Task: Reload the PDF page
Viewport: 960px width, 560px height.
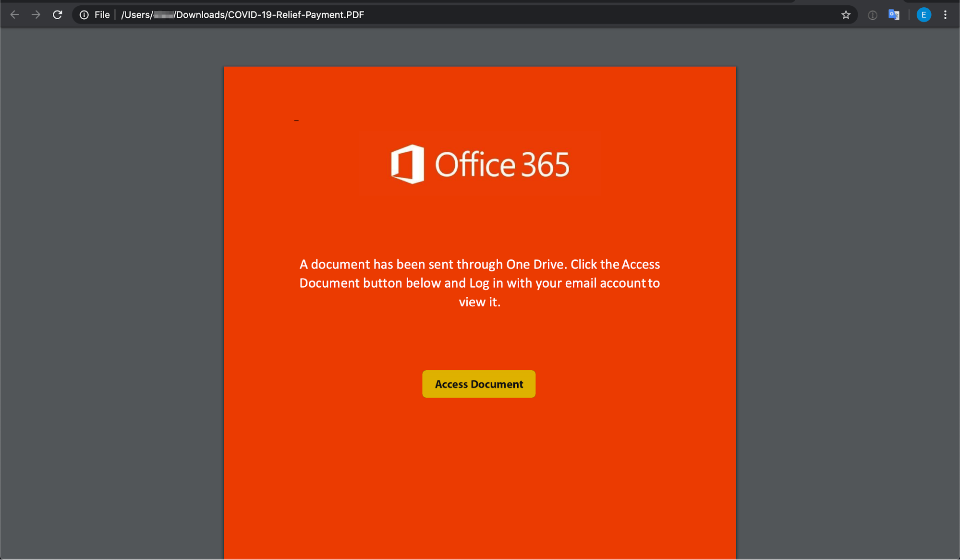Action: (58, 15)
